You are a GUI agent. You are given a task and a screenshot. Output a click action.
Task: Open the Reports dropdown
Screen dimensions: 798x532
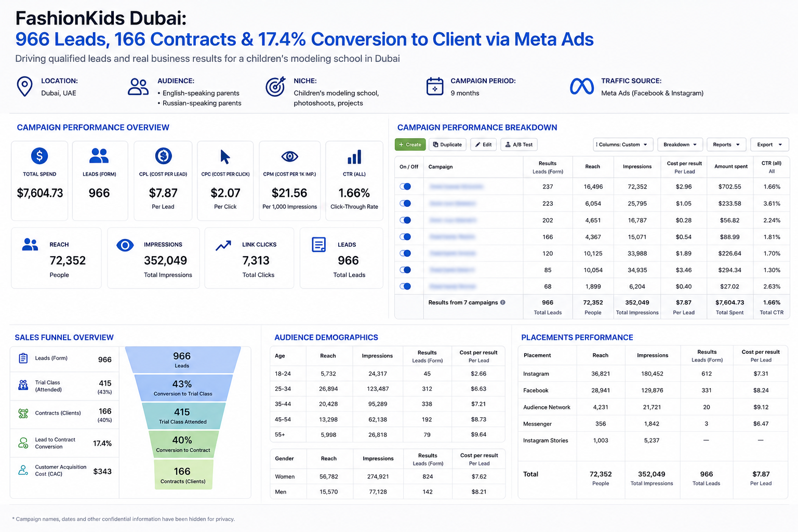click(x=726, y=144)
